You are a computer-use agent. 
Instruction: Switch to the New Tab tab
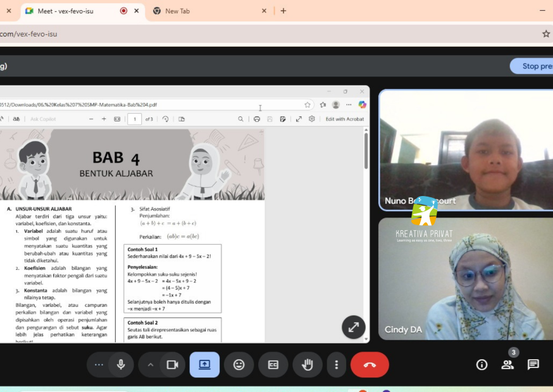coord(208,11)
